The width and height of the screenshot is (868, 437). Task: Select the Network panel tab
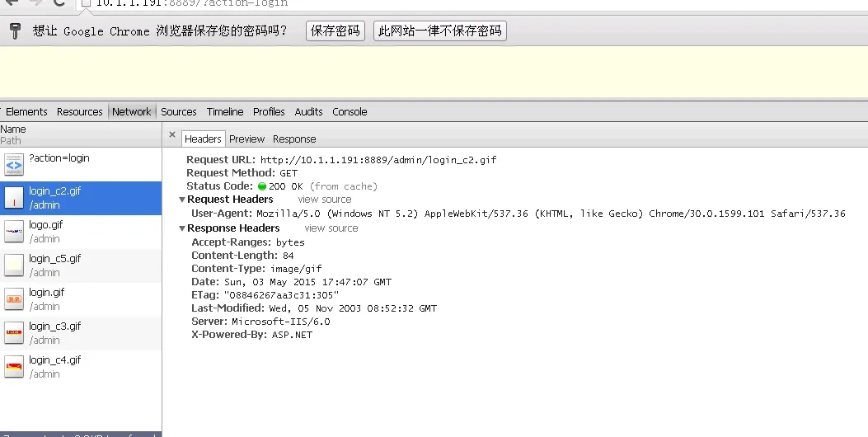132,111
